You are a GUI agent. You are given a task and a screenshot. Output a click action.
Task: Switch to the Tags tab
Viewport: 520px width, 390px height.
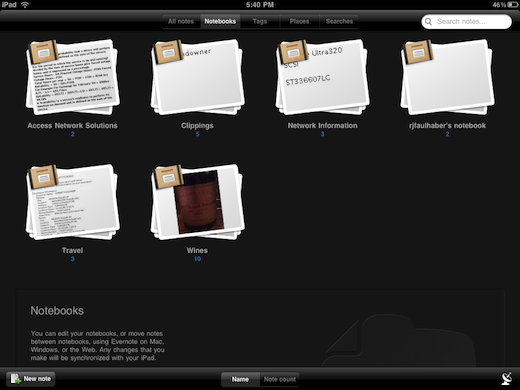click(260, 21)
